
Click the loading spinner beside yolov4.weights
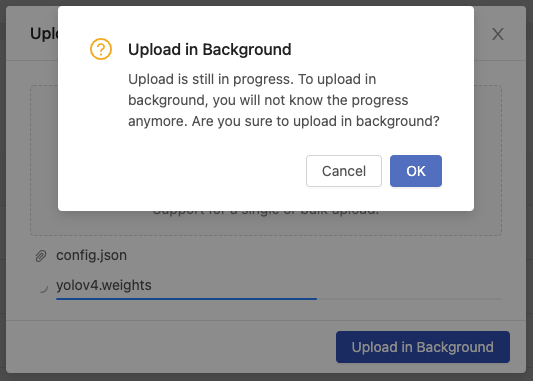coord(43,287)
